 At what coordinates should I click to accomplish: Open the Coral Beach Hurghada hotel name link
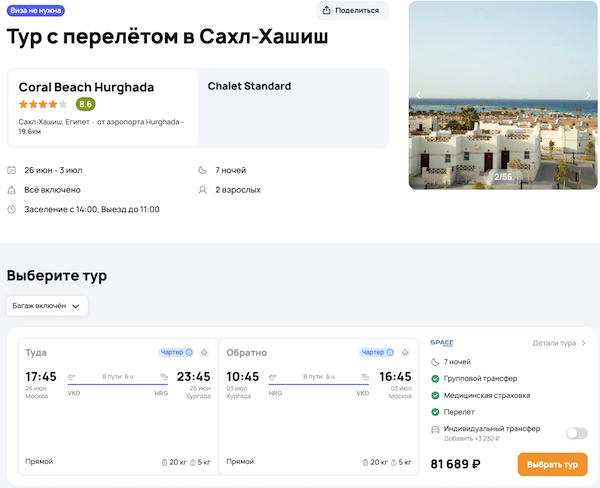[86, 87]
